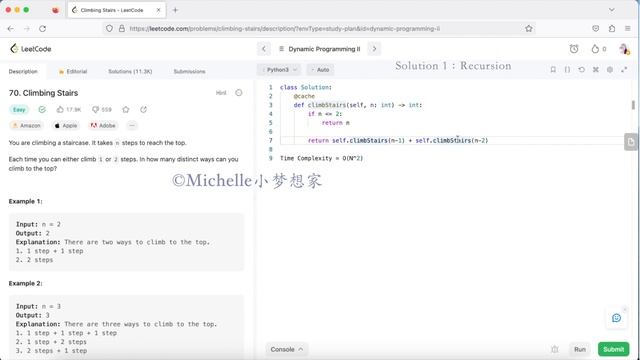Screen dimensions: 640x360
Task: Run the code
Action: coord(580,349)
